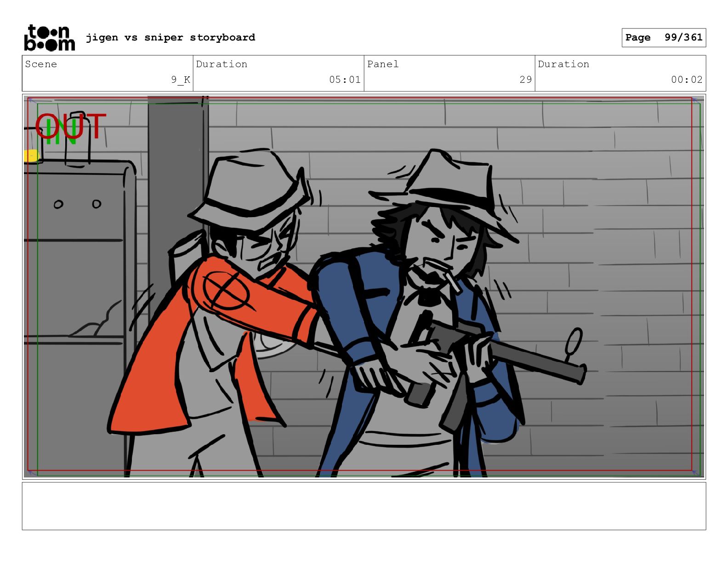Click the Page 99/361 indicator box
728x563 pixels.
click(664, 38)
